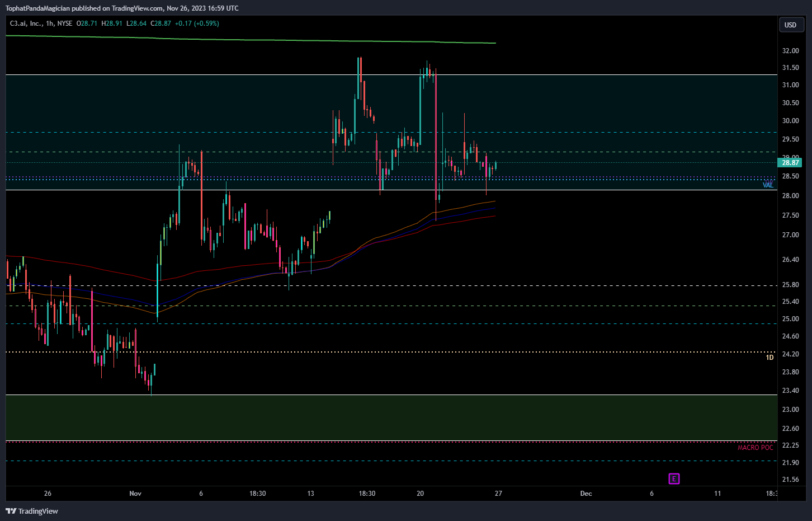Click the C3.ai, Inc. symbol title
Viewport: 812px width, 521px height.
pos(26,24)
